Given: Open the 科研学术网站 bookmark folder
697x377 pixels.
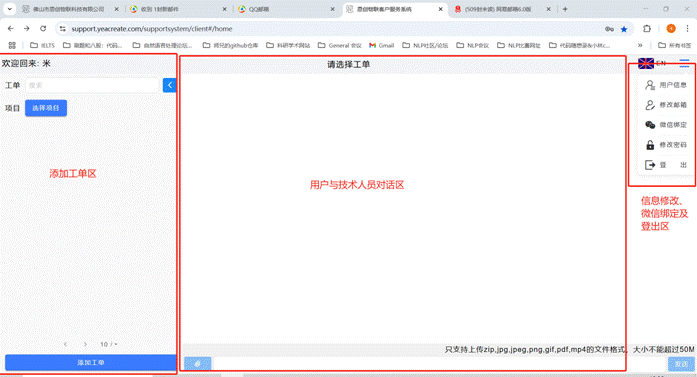Looking at the screenshot, I should [288, 45].
